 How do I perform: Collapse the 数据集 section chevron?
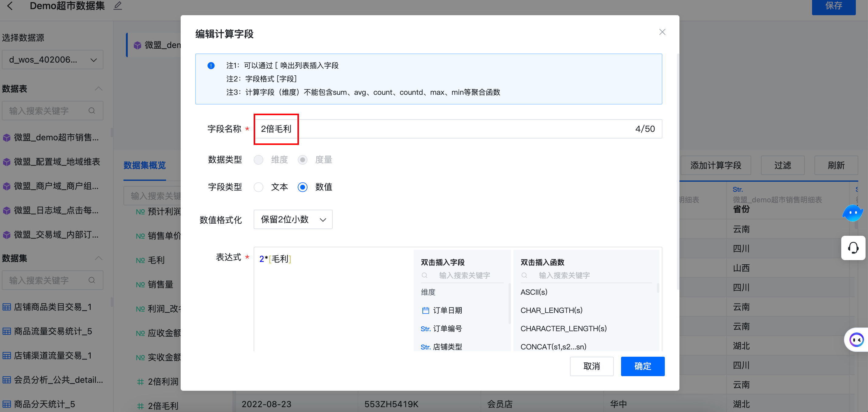[x=99, y=259]
